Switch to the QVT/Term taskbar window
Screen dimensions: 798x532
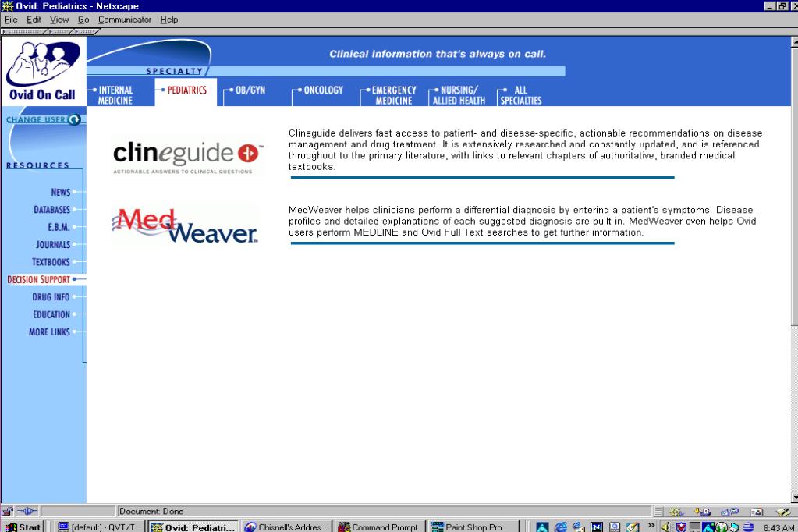[x=101, y=527]
